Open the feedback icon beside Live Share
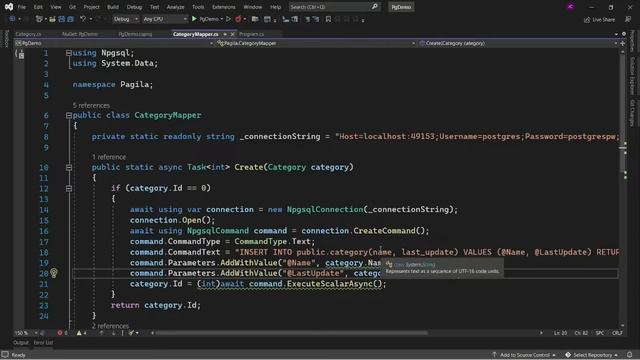 pyautogui.click(x=628, y=19)
